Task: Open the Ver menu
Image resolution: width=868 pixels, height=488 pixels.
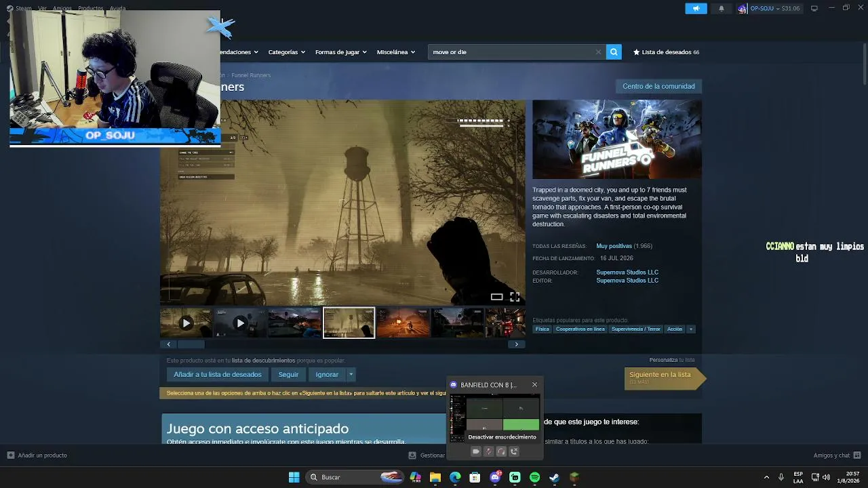Action: (42, 8)
